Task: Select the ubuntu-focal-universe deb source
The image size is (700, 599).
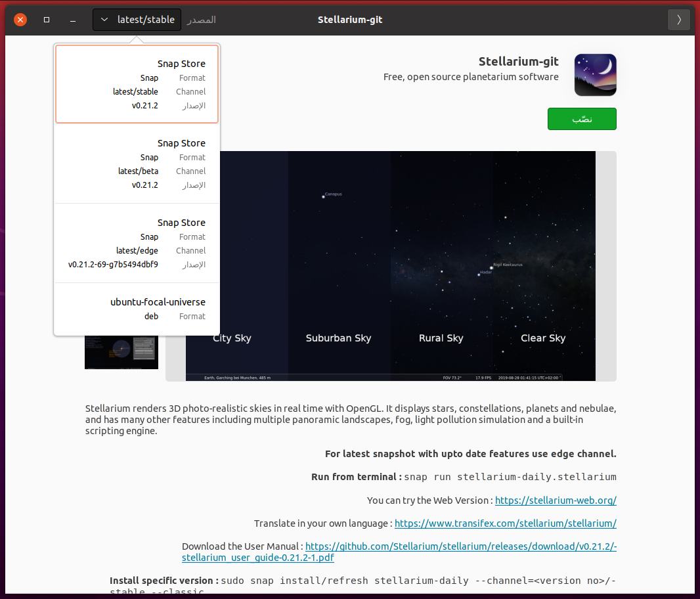Action: coord(137,309)
